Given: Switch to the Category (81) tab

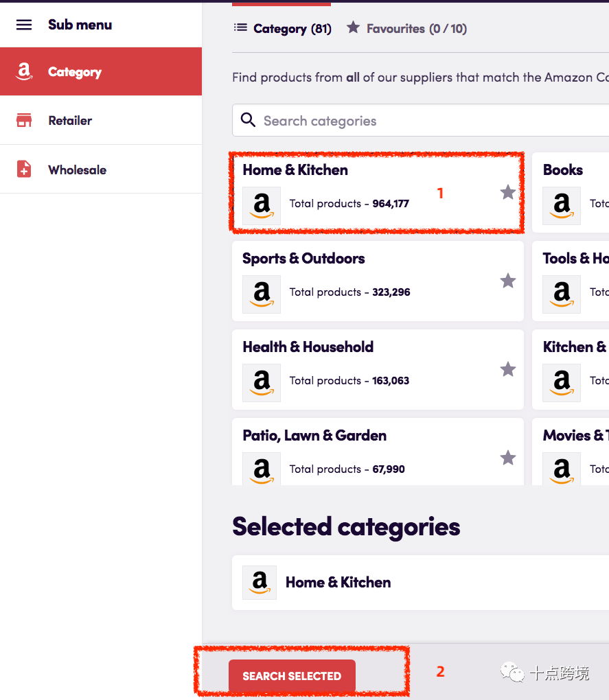Looking at the screenshot, I should coord(283,29).
